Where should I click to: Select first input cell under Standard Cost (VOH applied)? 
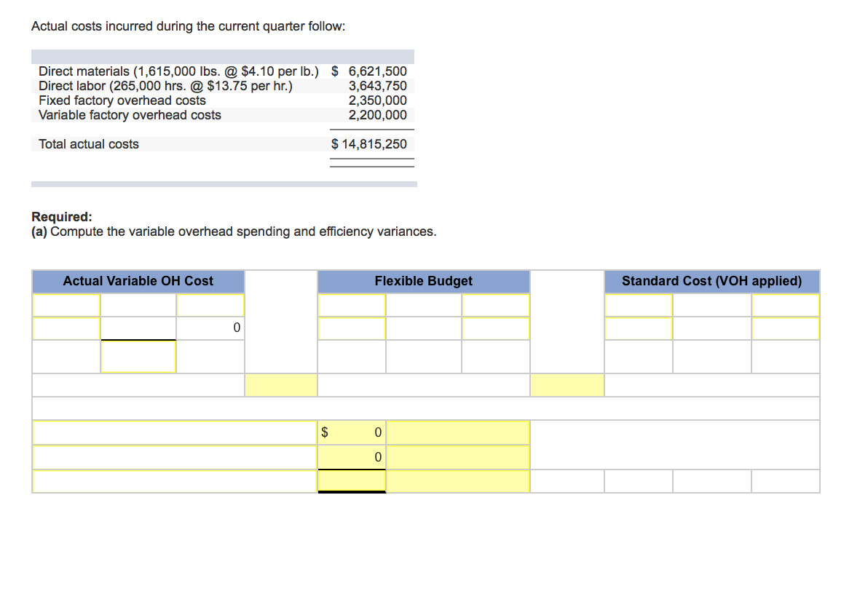coord(639,305)
